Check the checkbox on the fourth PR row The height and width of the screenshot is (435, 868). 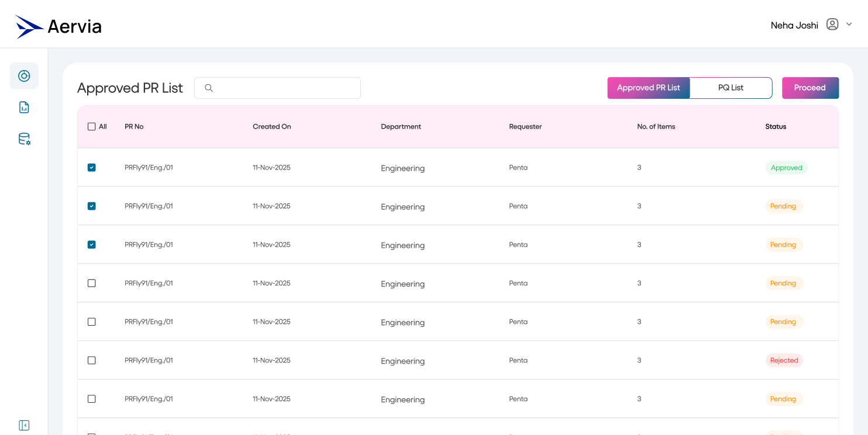pyautogui.click(x=91, y=283)
